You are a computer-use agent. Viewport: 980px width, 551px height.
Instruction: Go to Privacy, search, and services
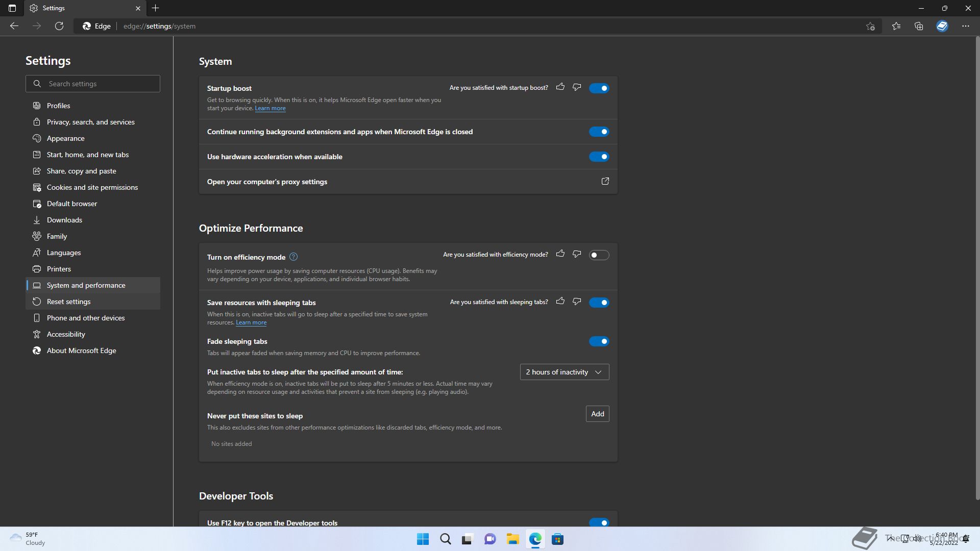click(93, 122)
